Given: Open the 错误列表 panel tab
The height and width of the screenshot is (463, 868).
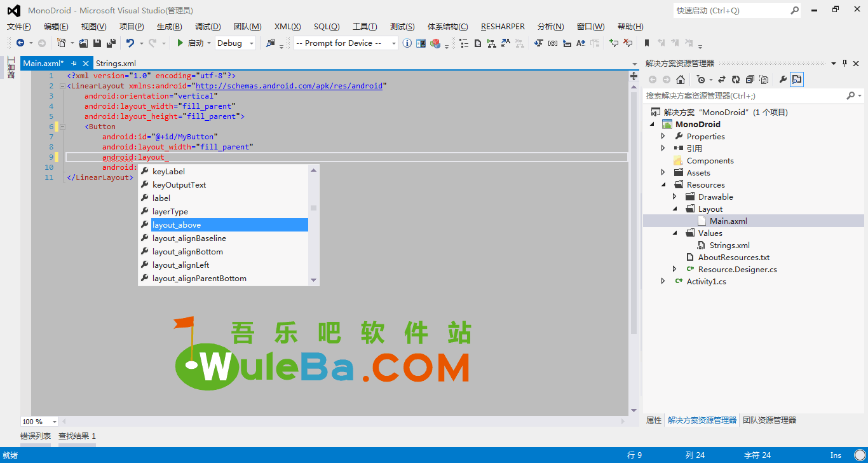Looking at the screenshot, I should [36, 436].
